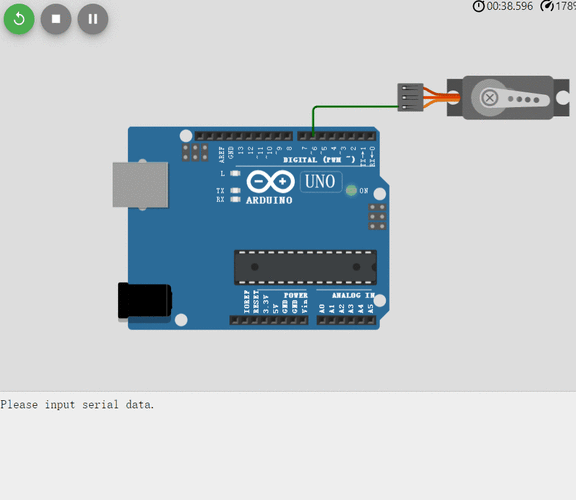Stop the running simulation

(56, 19)
